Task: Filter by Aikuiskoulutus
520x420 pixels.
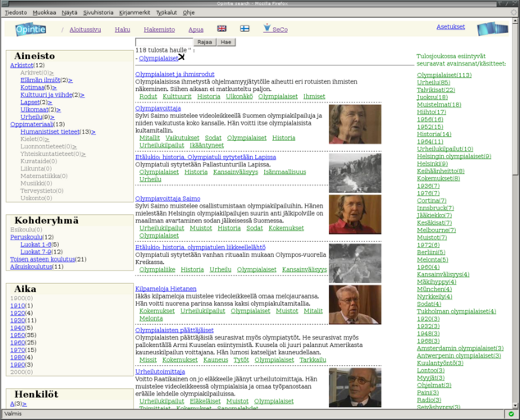Action: [x=31, y=267]
